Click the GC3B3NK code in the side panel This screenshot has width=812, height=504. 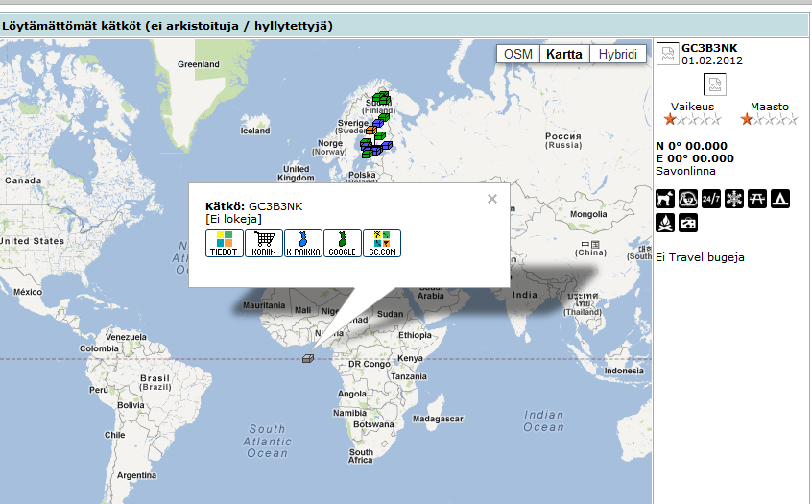(x=709, y=48)
